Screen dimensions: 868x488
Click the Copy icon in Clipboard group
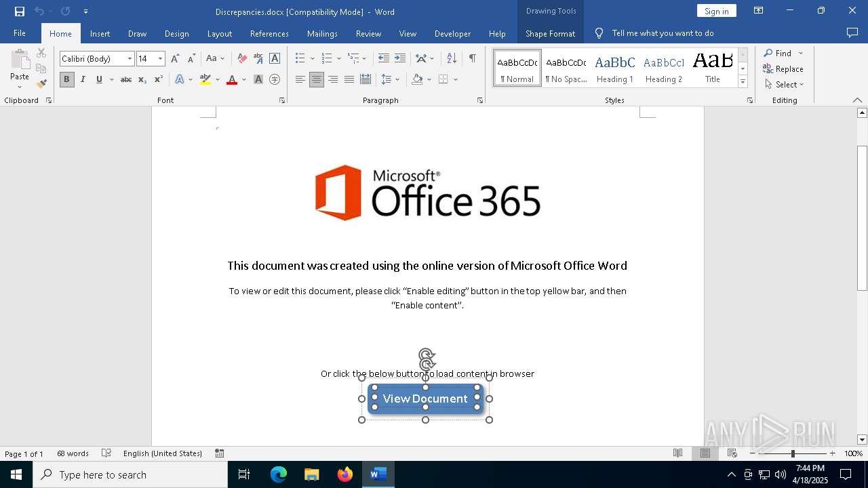point(41,68)
